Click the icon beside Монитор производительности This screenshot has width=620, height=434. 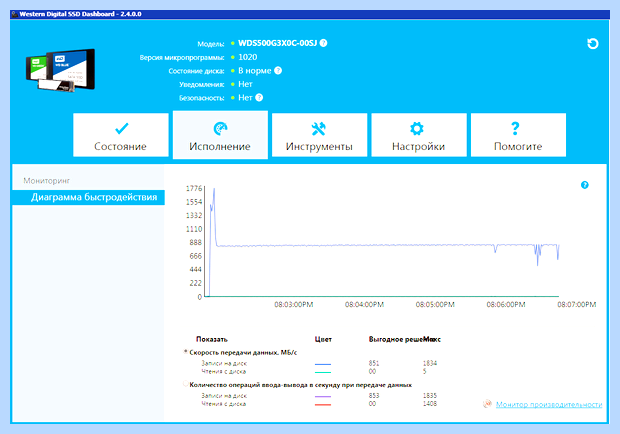pyautogui.click(x=488, y=404)
